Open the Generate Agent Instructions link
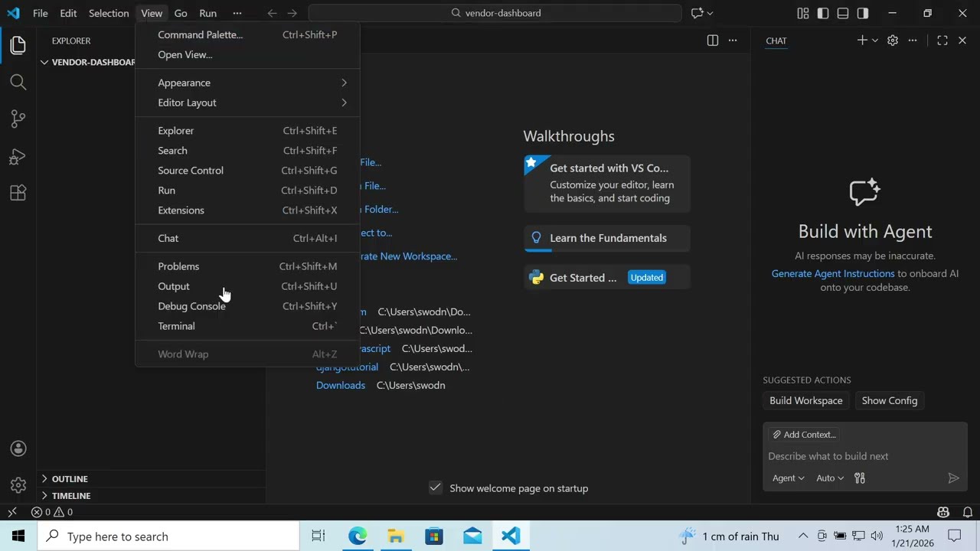The image size is (980, 551). 833,273
